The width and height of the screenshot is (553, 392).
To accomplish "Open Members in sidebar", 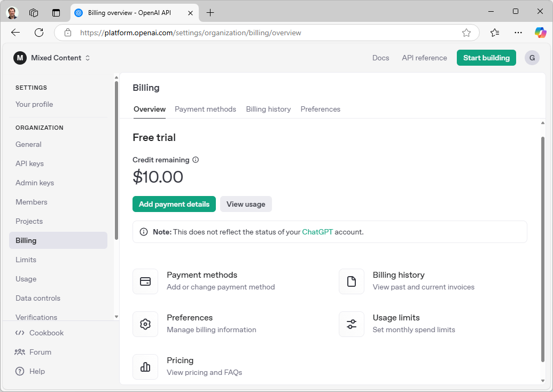I will 32,202.
